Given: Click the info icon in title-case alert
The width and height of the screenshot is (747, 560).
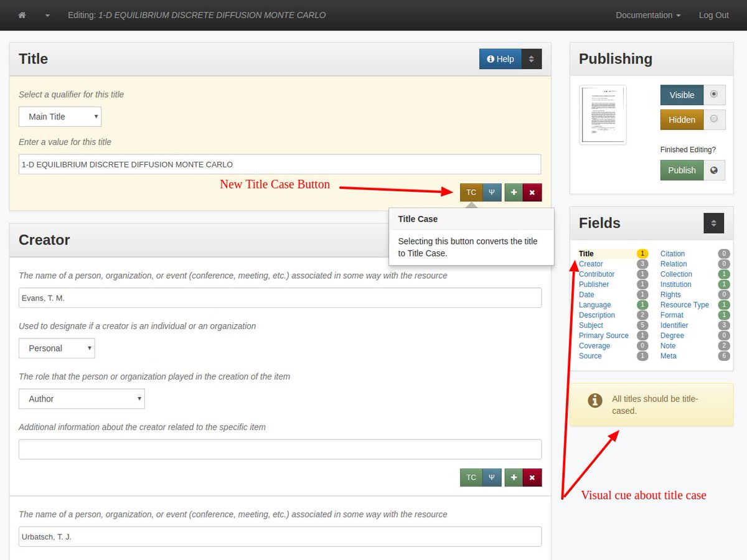Looking at the screenshot, I should tap(595, 401).
